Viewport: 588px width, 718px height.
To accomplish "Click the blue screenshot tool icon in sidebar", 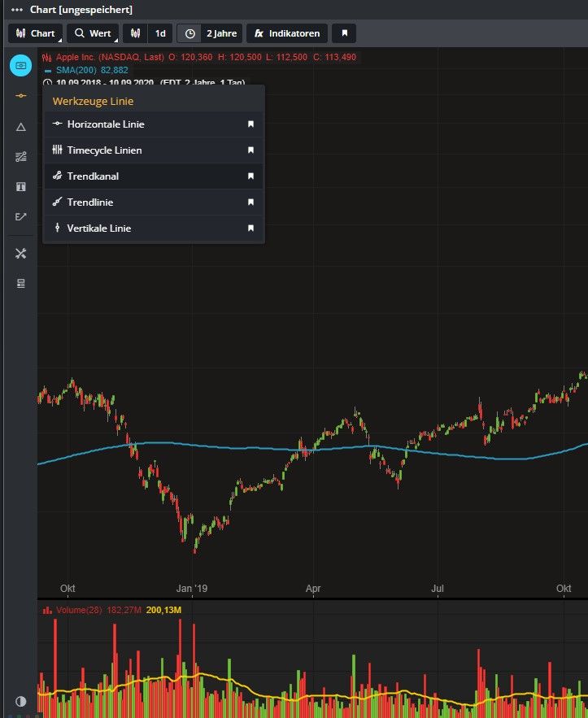I will (x=21, y=65).
